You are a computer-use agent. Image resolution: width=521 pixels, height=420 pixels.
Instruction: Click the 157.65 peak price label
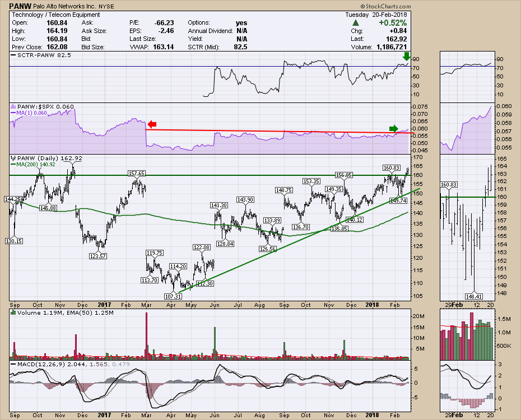click(137, 173)
